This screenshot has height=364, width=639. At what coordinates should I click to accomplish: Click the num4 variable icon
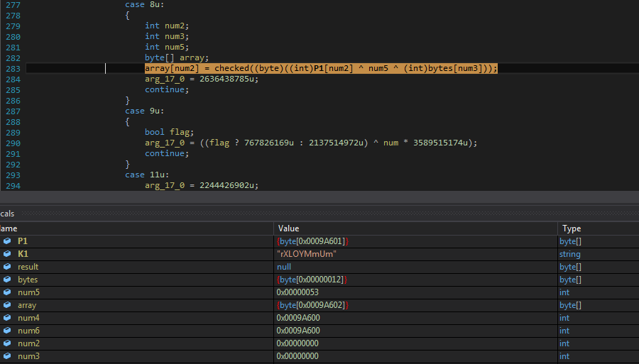[x=7, y=318]
